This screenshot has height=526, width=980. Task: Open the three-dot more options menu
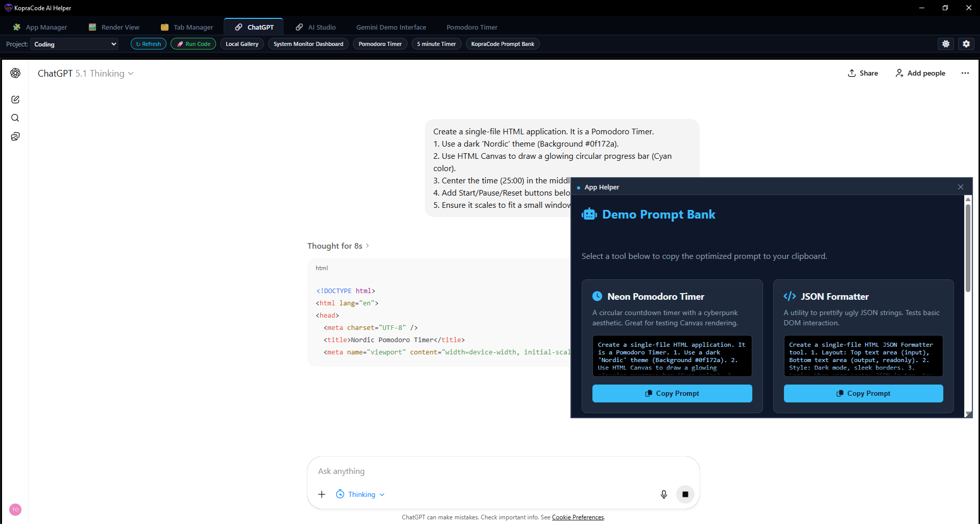[965, 73]
